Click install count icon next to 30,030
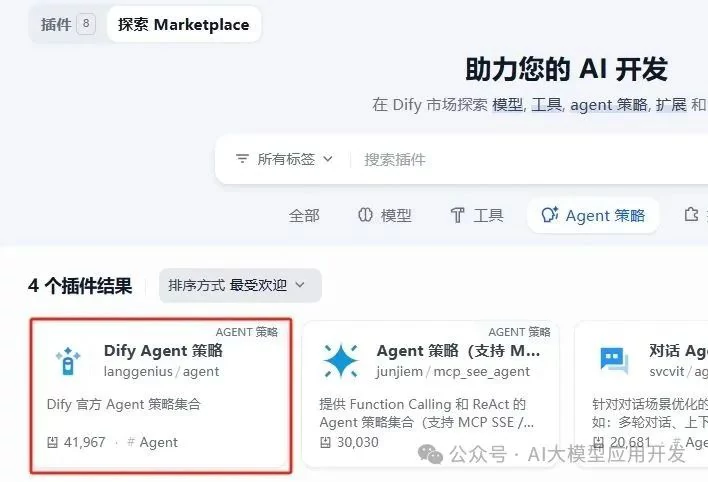 click(325, 442)
